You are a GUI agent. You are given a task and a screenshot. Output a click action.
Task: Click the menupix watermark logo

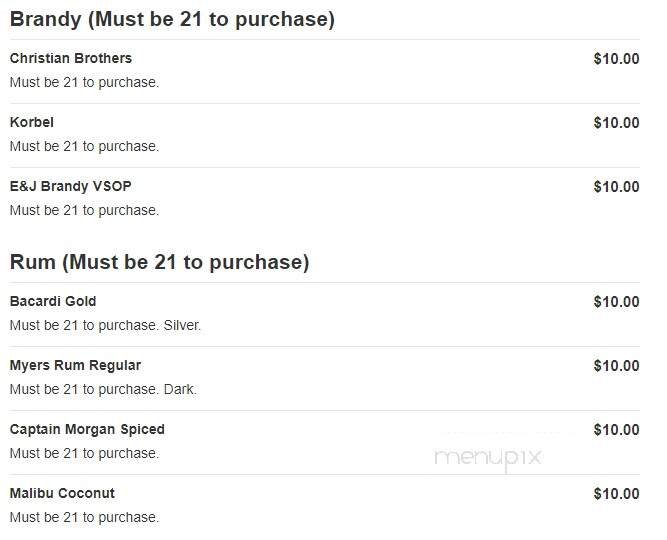coord(487,457)
